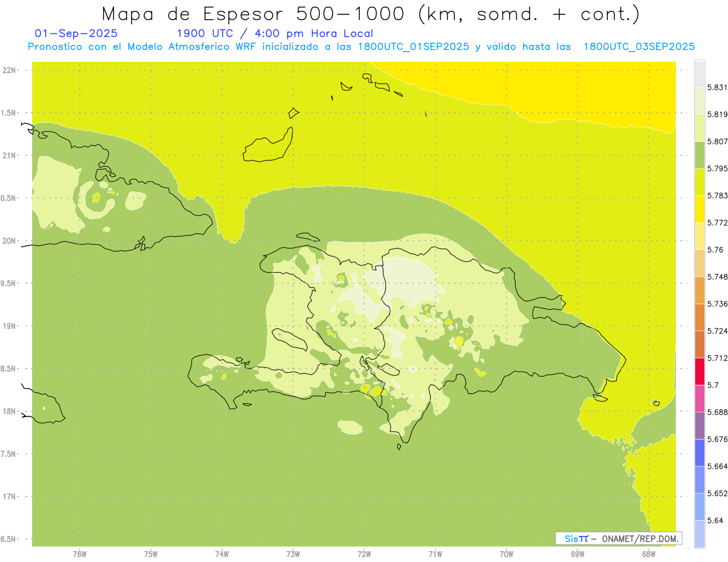Click the legend value '5.819'

[x=718, y=114]
